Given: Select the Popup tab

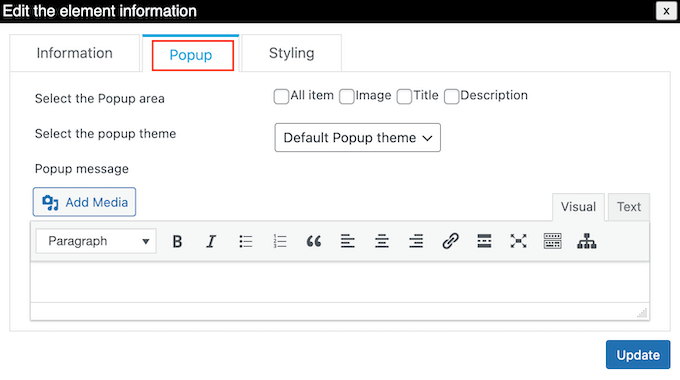Looking at the screenshot, I should tap(191, 55).
